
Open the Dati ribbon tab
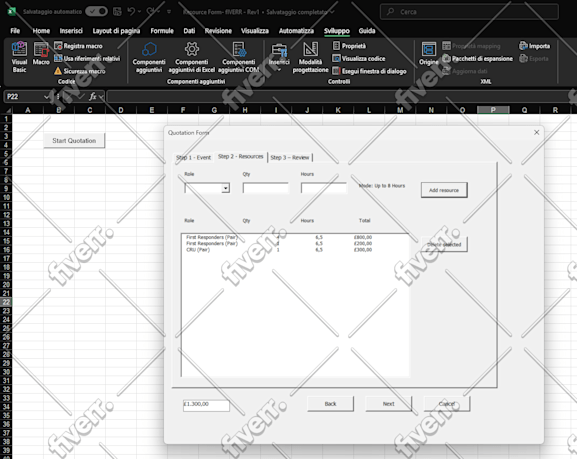pos(189,31)
